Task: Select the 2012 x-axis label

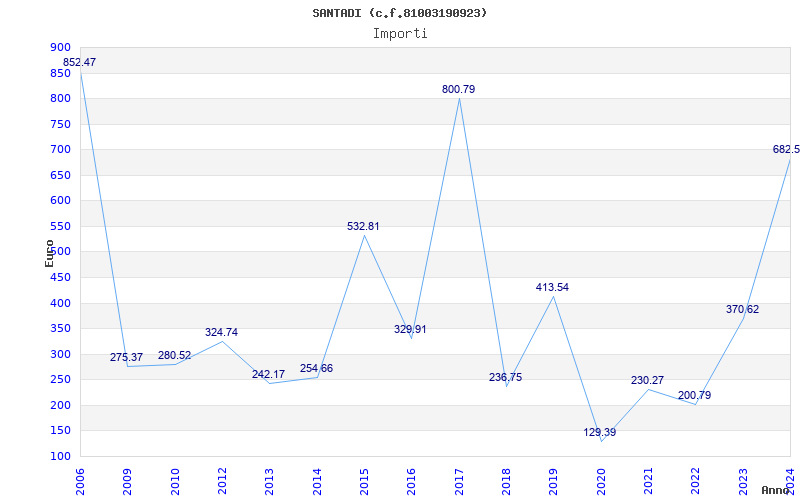Action: 222,482
